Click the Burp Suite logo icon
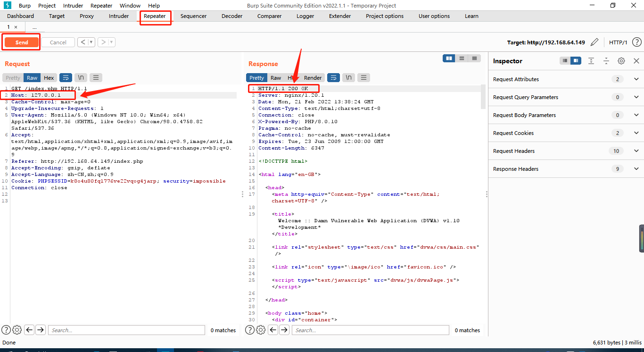This screenshot has height=352, width=644. click(7, 5)
